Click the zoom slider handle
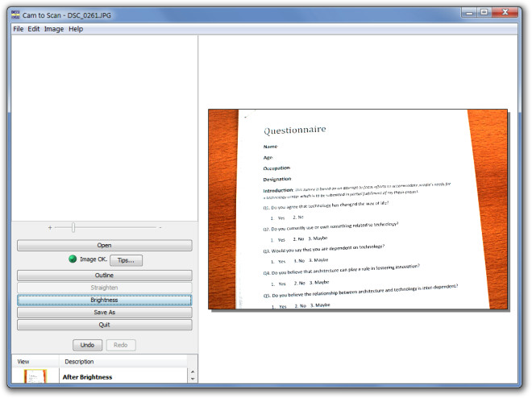 (x=73, y=227)
